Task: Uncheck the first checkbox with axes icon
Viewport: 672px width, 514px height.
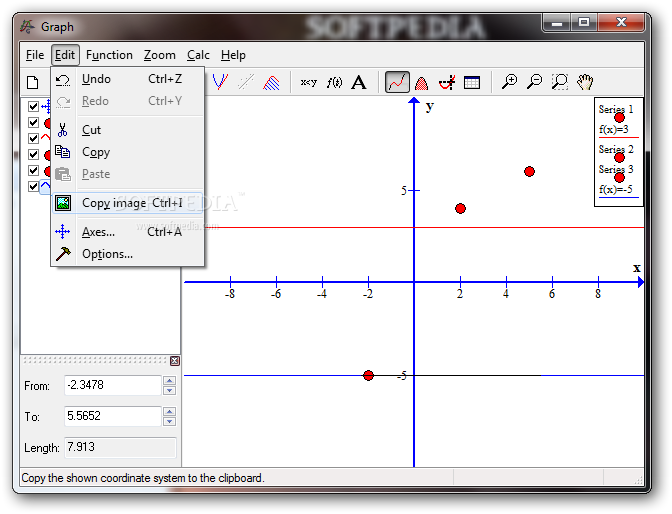Action: pyautogui.click(x=33, y=106)
